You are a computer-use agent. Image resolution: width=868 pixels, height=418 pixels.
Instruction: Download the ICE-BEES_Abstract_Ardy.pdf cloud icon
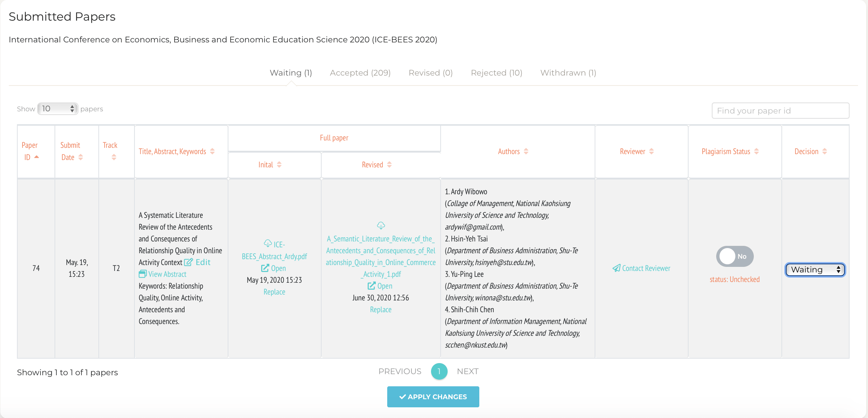[x=268, y=243]
